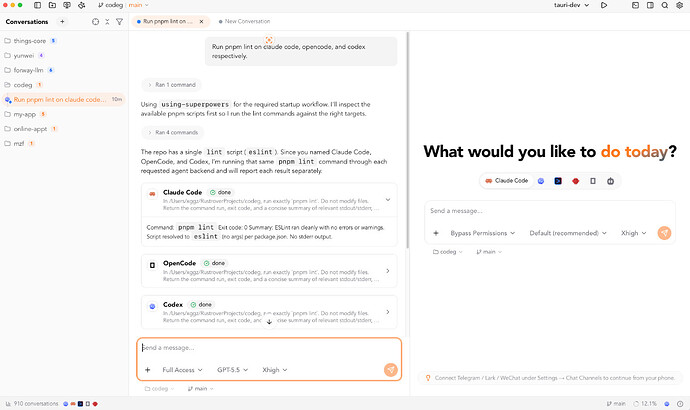Select the OpenCode rectangle agent icon in picker
690x410 pixels.
[x=593, y=181]
